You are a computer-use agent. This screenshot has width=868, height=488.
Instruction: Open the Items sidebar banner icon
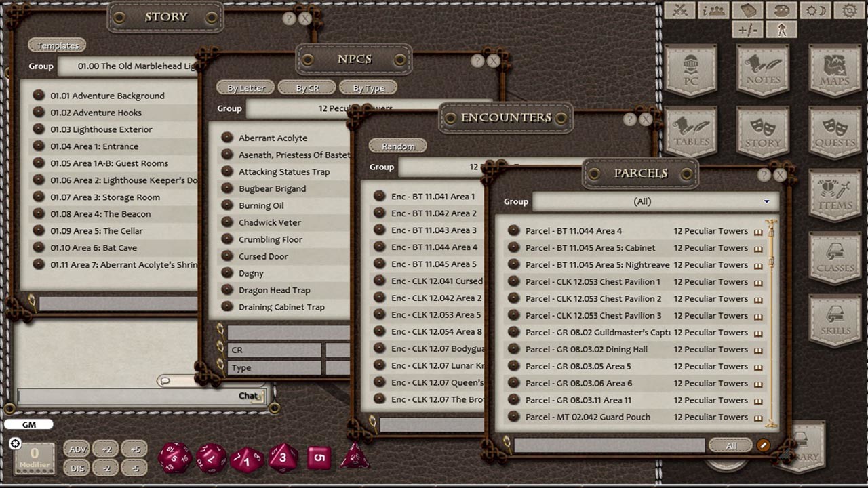pyautogui.click(x=835, y=196)
